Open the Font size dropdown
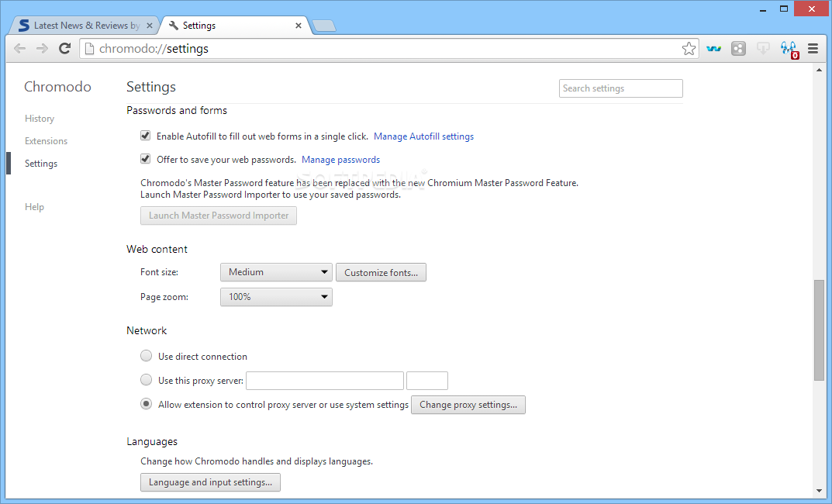This screenshot has width=832, height=504. coord(277,272)
